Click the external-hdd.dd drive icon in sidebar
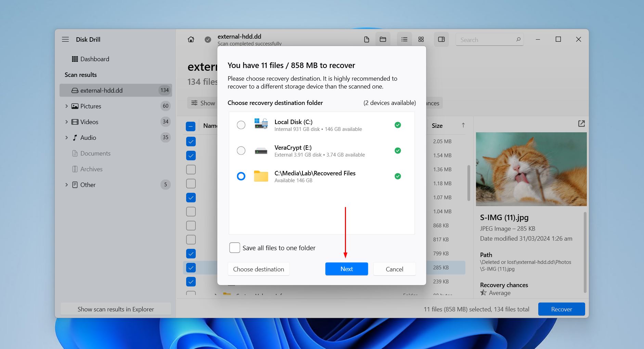The image size is (644, 349). click(75, 91)
